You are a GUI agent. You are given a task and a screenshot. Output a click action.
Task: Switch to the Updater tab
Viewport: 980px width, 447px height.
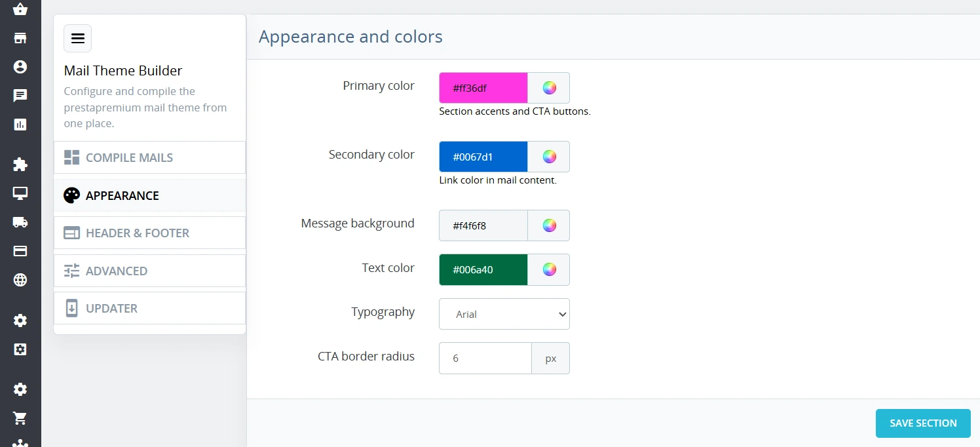point(149,308)
